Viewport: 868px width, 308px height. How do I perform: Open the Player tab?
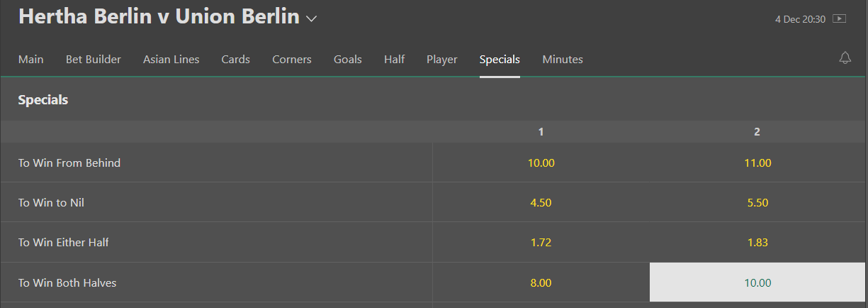point(442,60)
